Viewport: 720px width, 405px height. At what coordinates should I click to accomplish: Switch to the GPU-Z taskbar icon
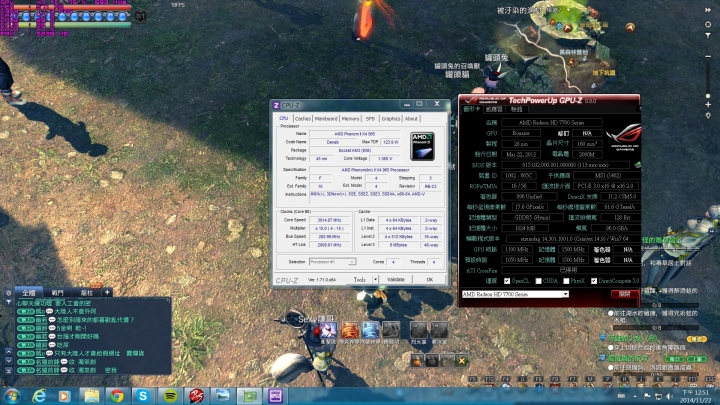tap(249, 396)
